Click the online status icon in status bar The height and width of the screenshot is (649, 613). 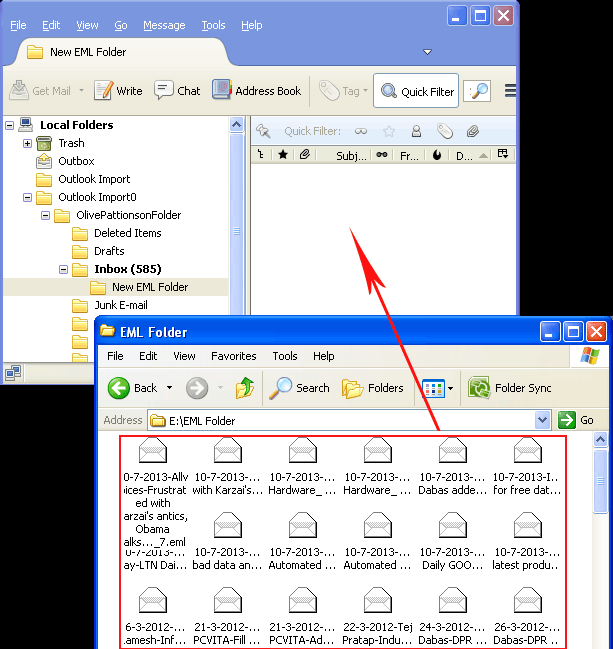(x=13, y=373)
